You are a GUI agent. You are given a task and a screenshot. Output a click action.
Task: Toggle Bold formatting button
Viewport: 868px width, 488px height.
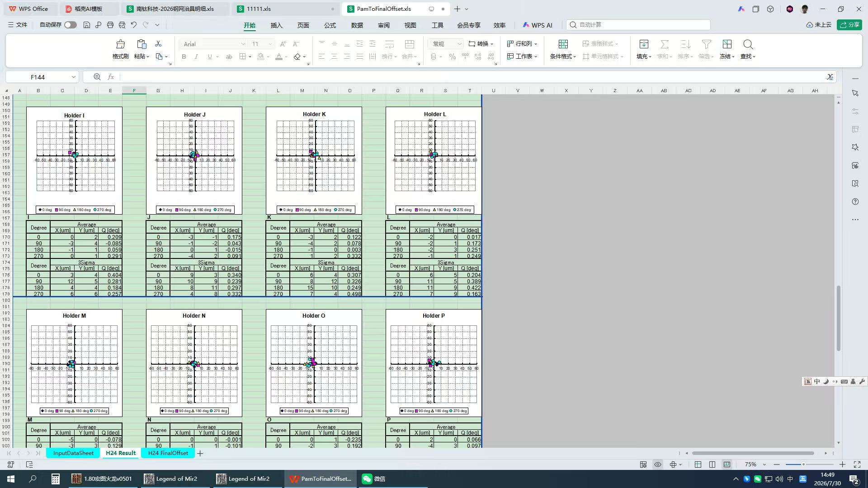pos(184,56)
